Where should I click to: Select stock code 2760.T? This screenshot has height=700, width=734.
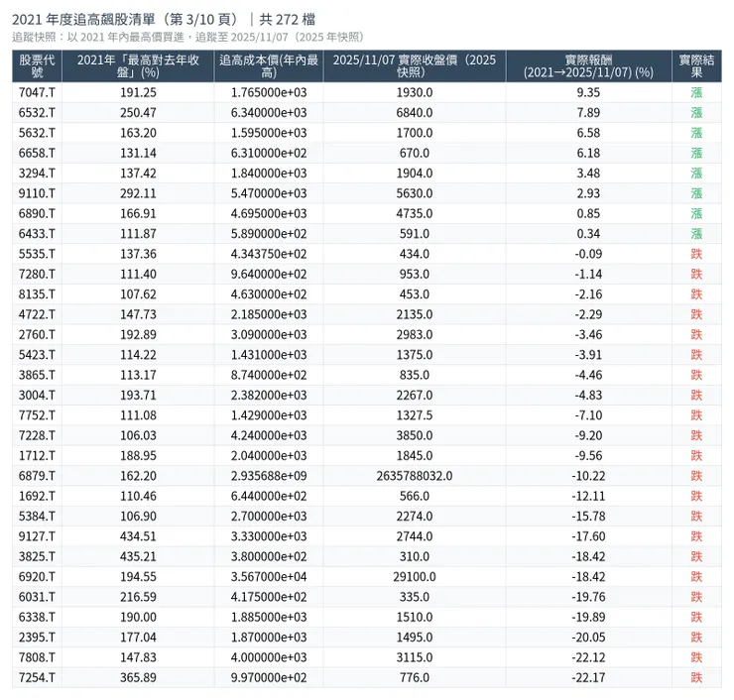37,334
